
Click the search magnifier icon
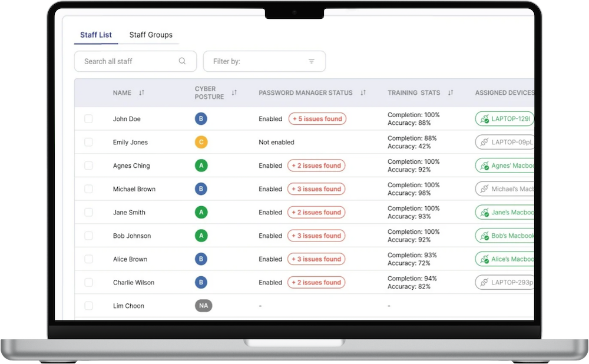182,61
